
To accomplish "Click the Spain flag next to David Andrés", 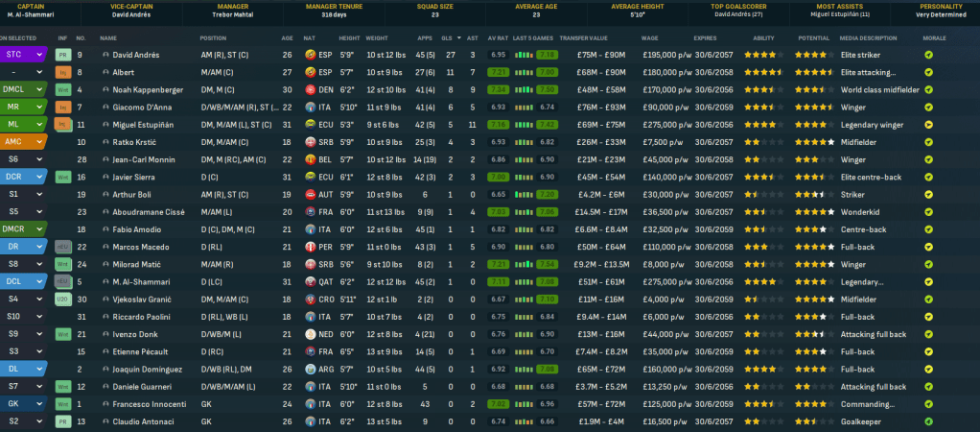I will coord(310,55).
